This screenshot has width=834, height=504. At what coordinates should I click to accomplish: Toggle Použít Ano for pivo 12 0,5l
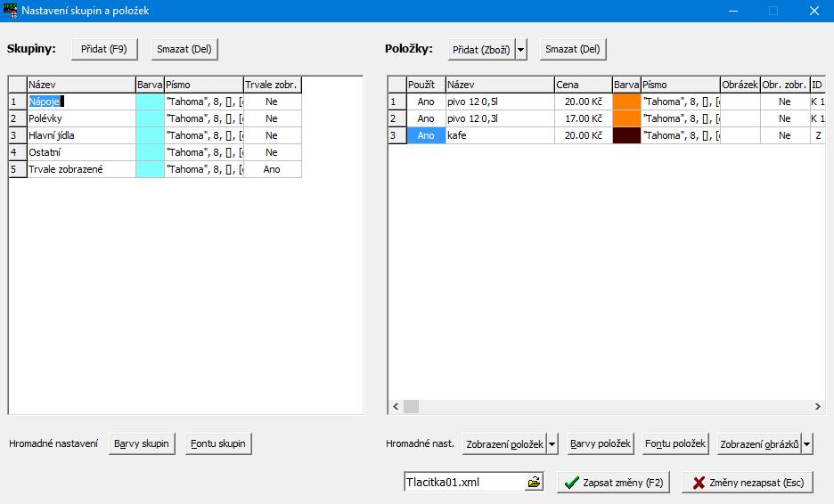click(426, 102)
